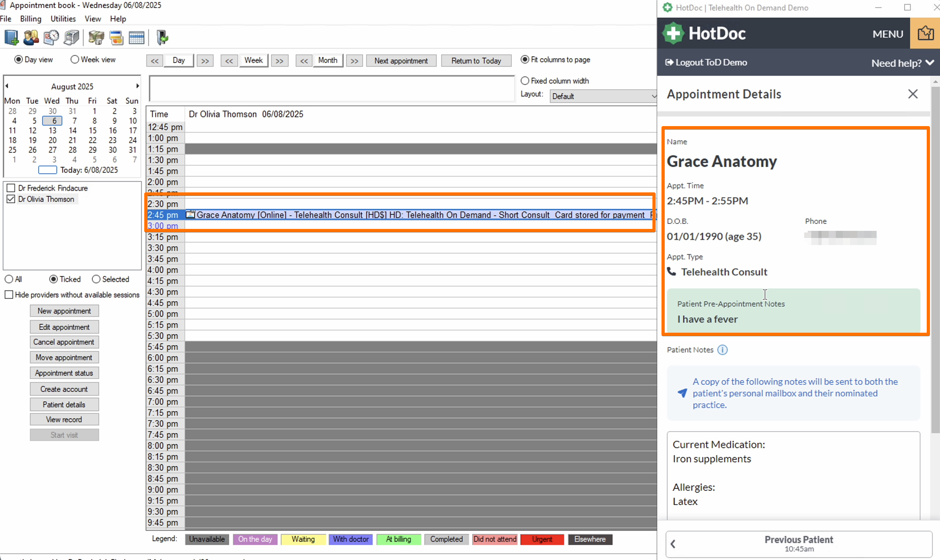
Task: Click the Appointment status button
Action: pos(64,373)
